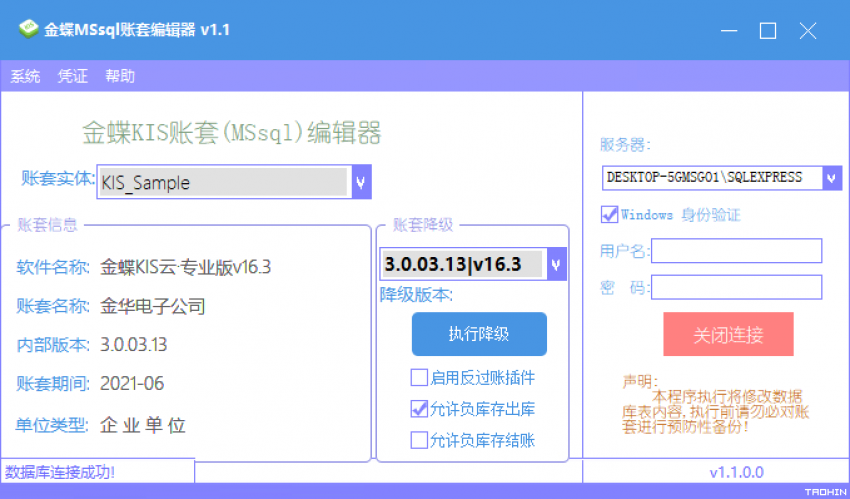Maximize the window

768,31
